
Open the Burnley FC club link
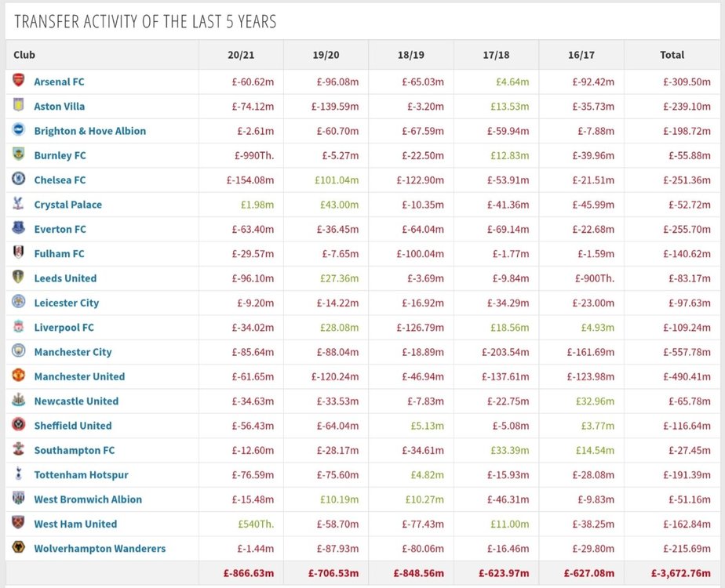coord(60,155)
